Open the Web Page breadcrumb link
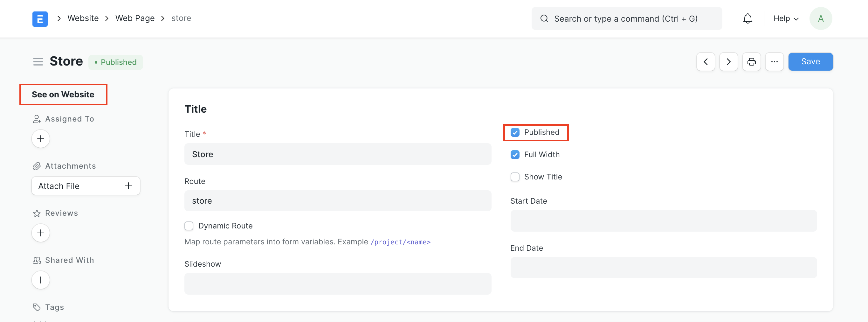 click(134, 18)
